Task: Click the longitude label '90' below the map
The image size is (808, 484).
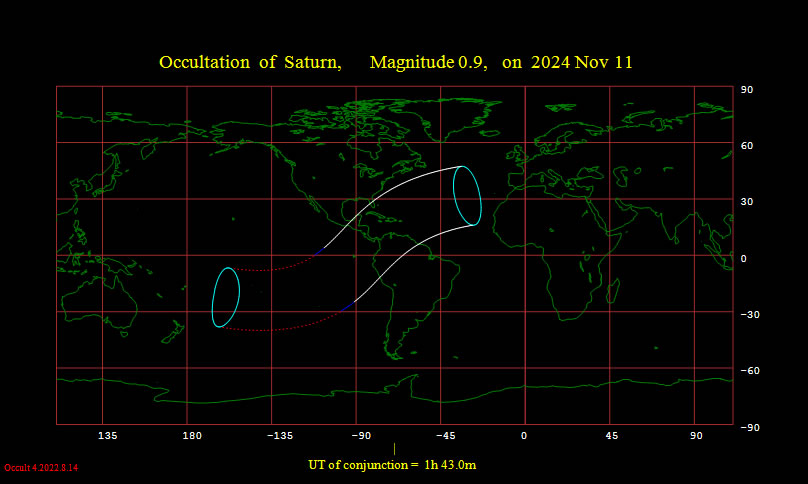Action: [696, 436]
